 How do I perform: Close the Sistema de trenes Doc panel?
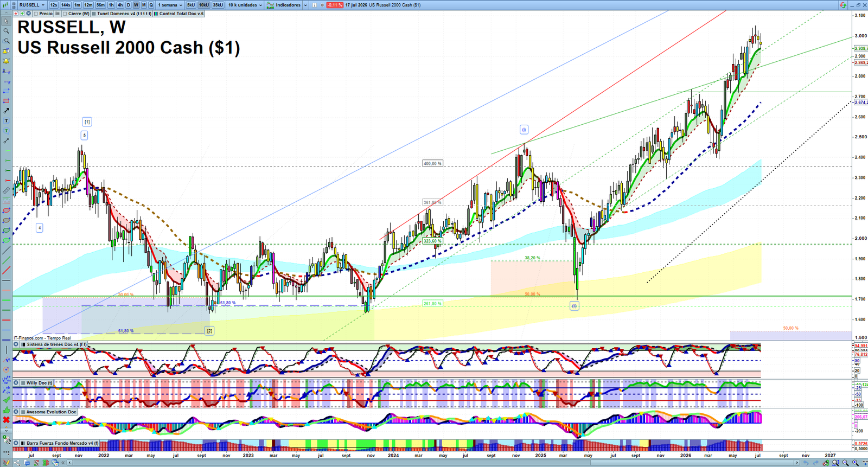[16, 344]
